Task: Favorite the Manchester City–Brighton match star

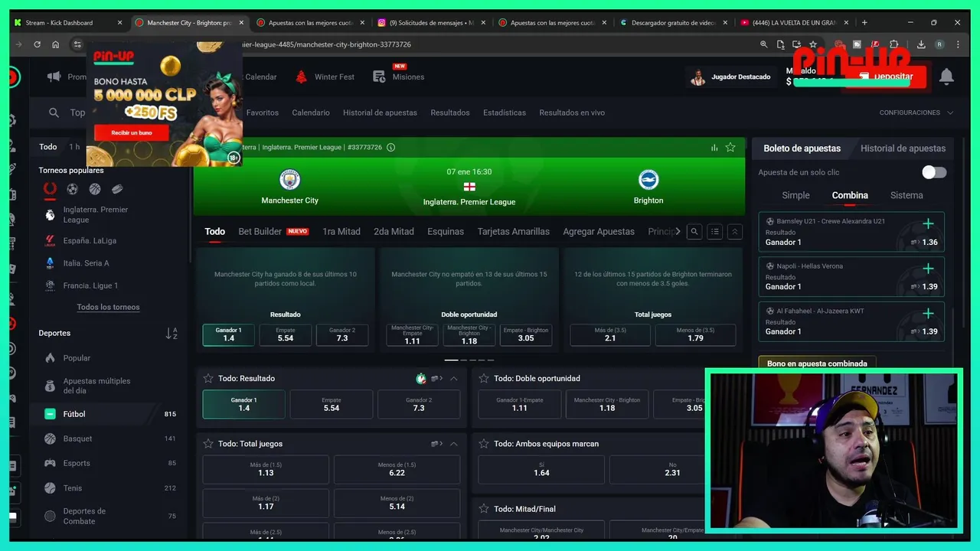Action: (730, 147)
